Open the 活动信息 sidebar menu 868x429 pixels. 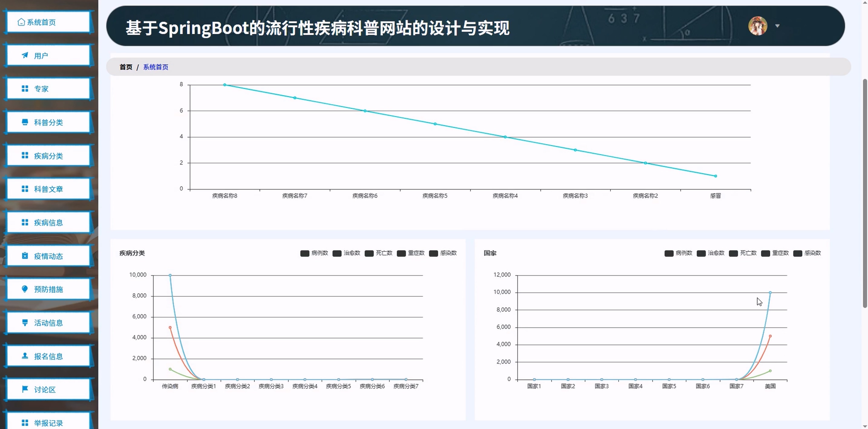click(48, 323)
